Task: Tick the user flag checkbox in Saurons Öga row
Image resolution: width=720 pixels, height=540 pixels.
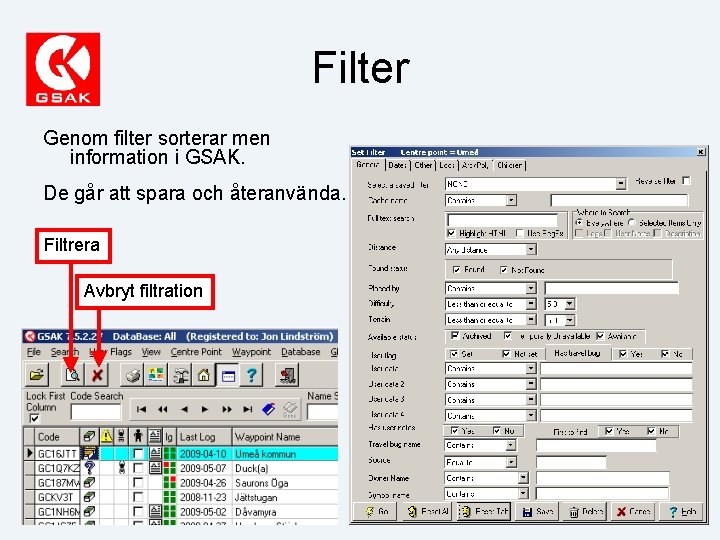Action: click(x=138, y=482)
